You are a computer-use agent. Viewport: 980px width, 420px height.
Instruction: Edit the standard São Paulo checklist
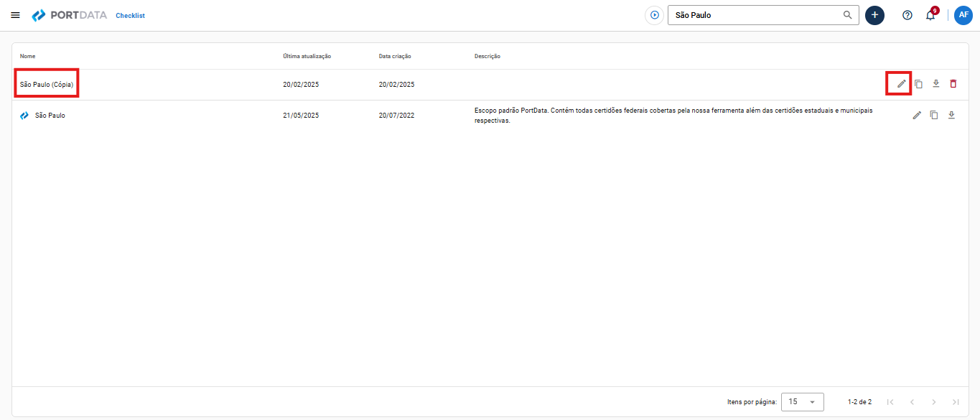[917, 115]
